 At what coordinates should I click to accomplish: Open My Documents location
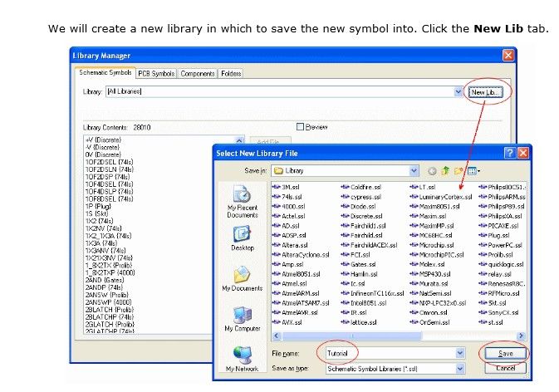tap(243, 277)
